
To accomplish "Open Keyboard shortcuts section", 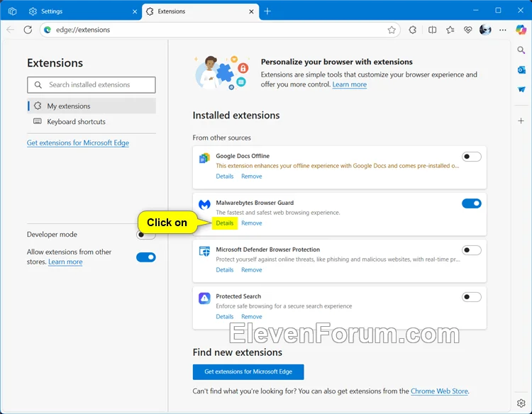I will (92, 121).
